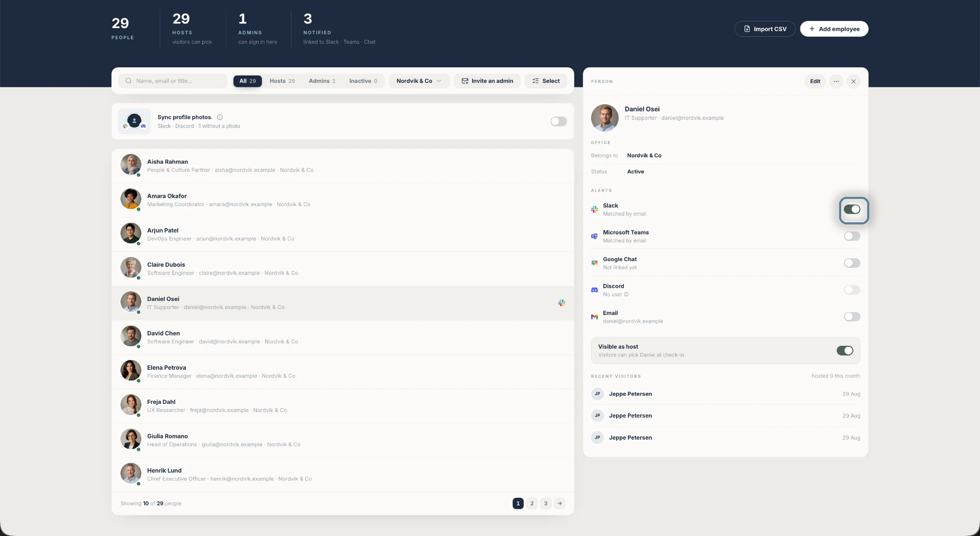The image size is (980, 536).
Task: Click Elena Petrova's avatar
Action: click(x=131, y=370)
